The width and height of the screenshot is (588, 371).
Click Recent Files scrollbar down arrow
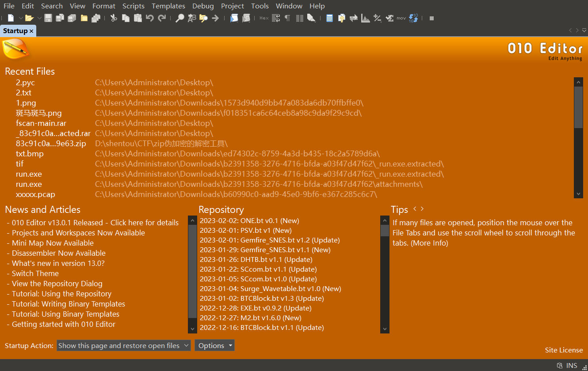(x=578, y=194)
